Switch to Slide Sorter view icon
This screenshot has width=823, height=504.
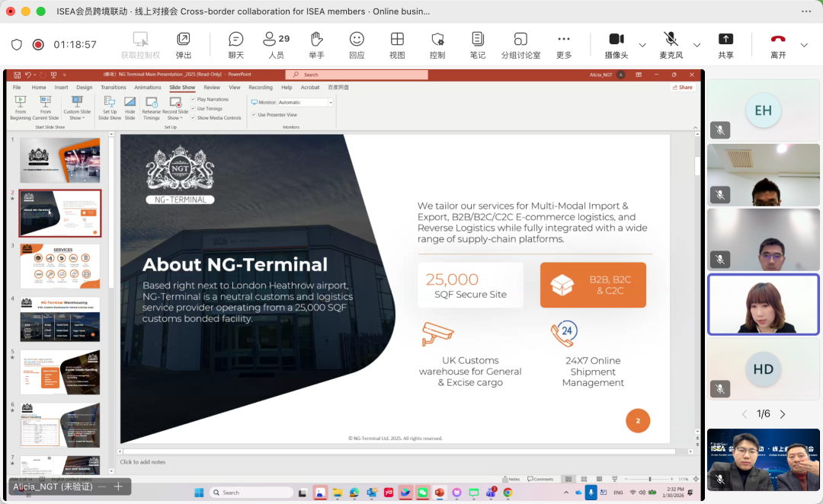click(584, 479)
